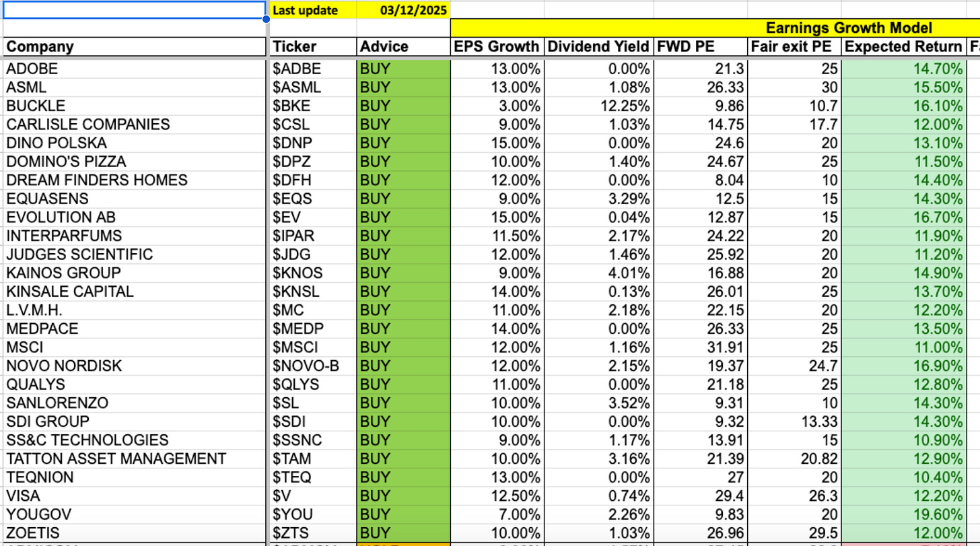Click EQUASENS BUY advice cell

coord(403,199)
